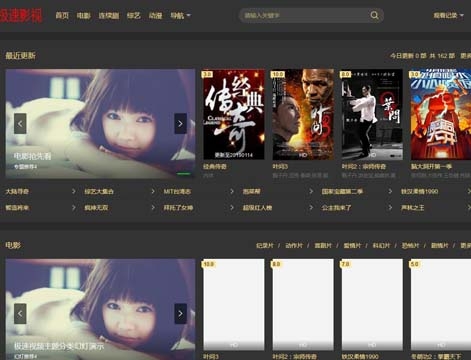Filter movies by 纪录片 category
The image size is (471, 360).
(x=265, y=245)
